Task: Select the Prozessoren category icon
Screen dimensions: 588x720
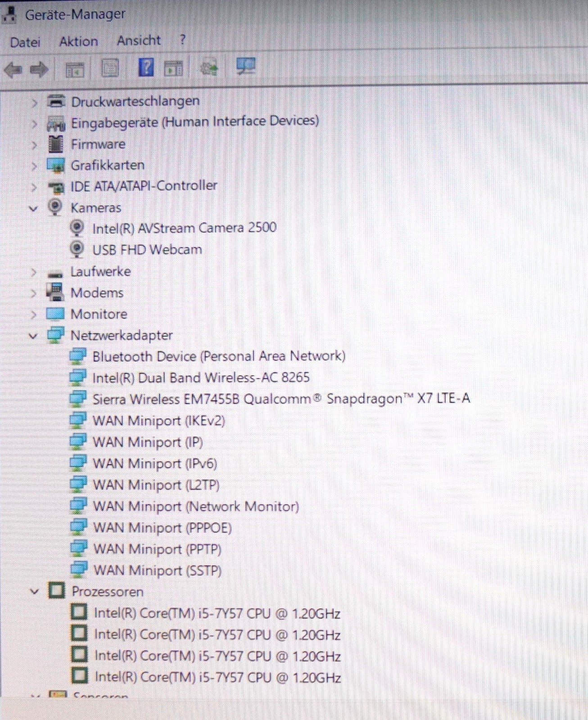Action: [56, 591]
